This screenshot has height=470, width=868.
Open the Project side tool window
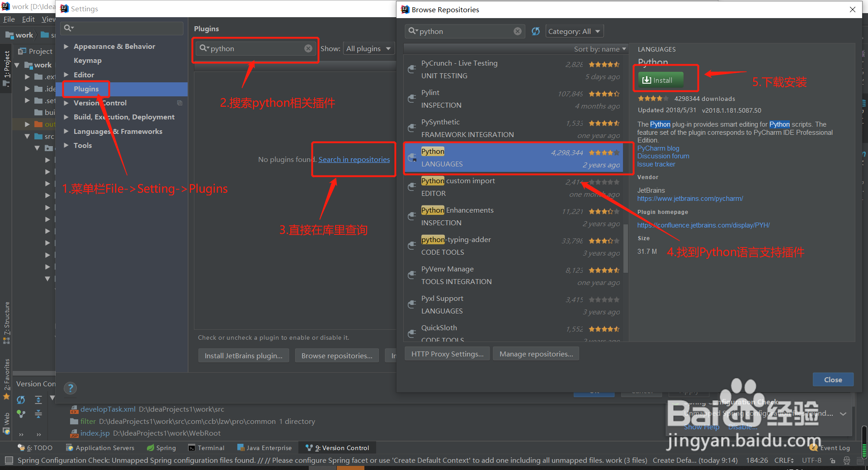[6, 68]
